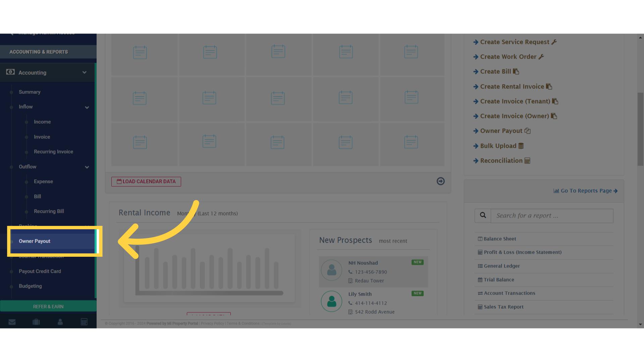Viewport: 644px width, 362px height.
Task: Collapse the Inflow submenu arrow
Action: point(87,107)
